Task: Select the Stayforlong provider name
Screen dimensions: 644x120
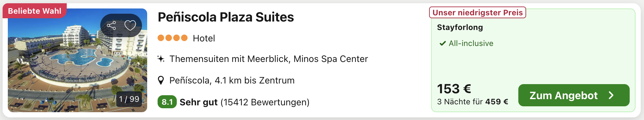Action: 460,27
